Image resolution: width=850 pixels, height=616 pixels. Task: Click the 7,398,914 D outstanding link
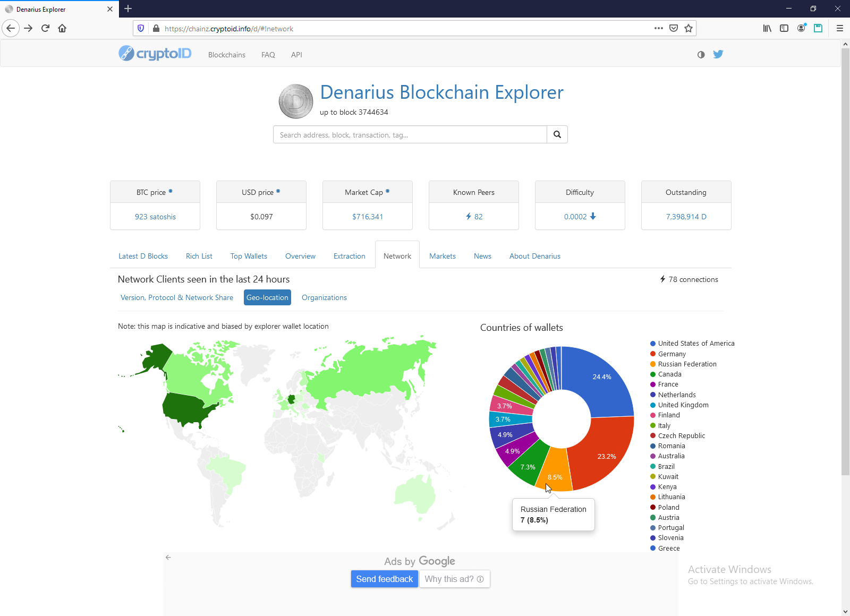pos(686,217)
